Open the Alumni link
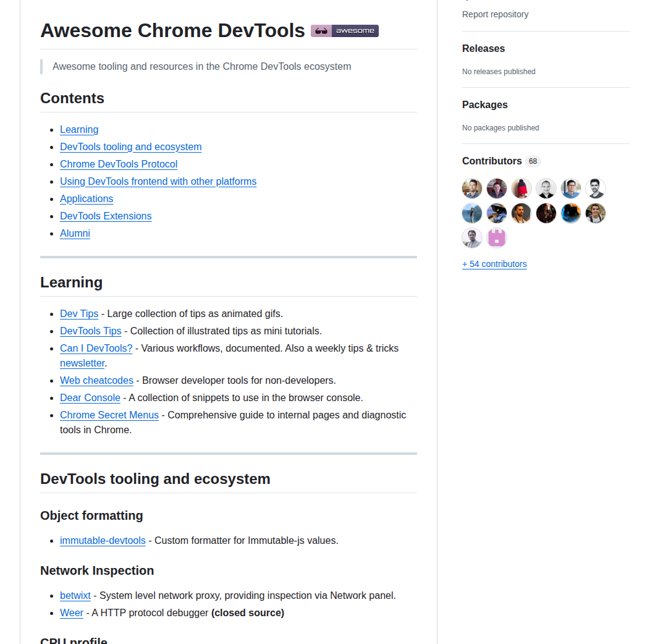 [75, 233]
